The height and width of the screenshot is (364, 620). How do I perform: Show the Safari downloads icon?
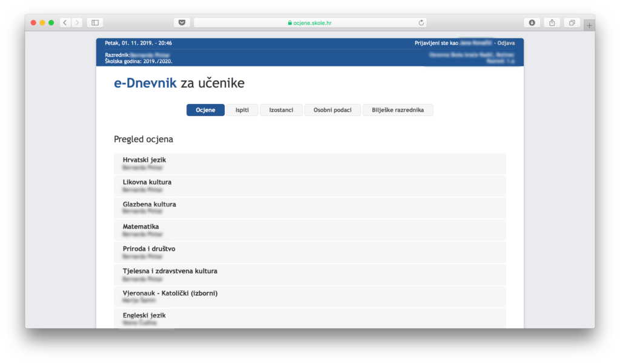pyautogui.click(x=532, y=23)
